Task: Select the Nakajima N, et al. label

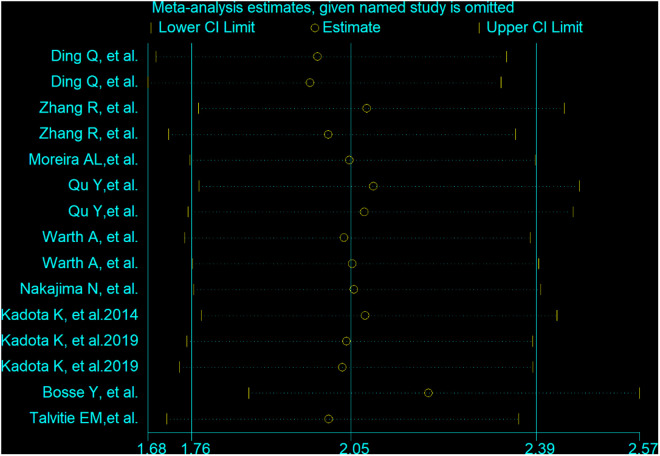Action: point(79,289)
